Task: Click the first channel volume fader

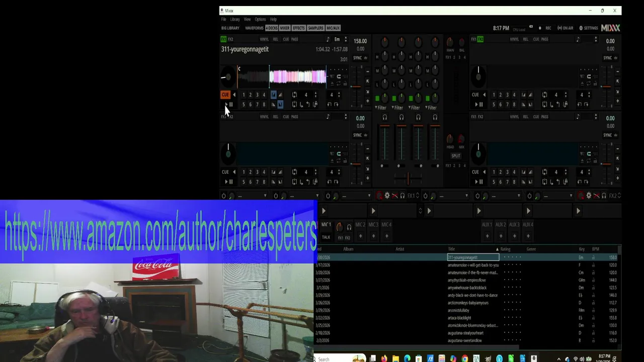Action: (x=385, y=143)
